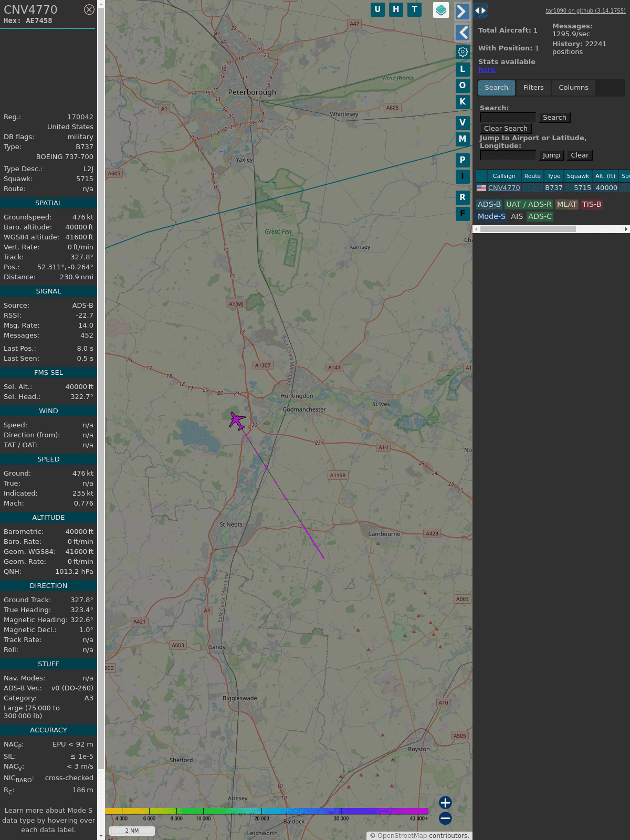Expand sidebar with right chevron arrow
Screen dimensions: 630x840
(462, 11)
